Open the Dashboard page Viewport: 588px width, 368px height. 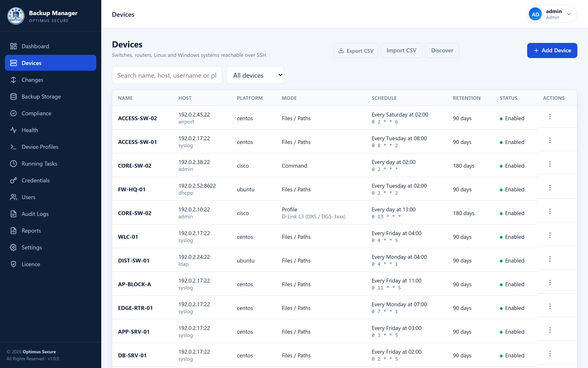point(51,46)
